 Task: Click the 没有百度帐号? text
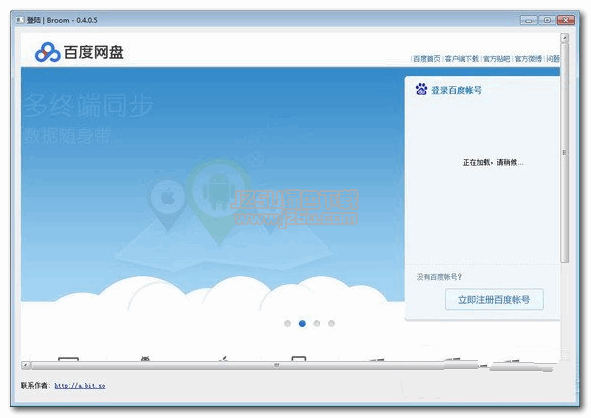[439, 277]
